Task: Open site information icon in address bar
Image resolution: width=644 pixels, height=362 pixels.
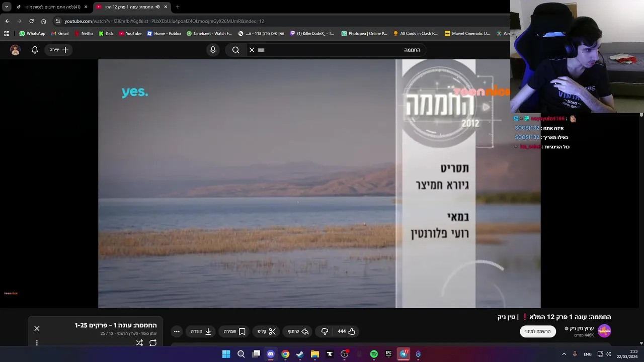Action: click(x=58, y=21)
